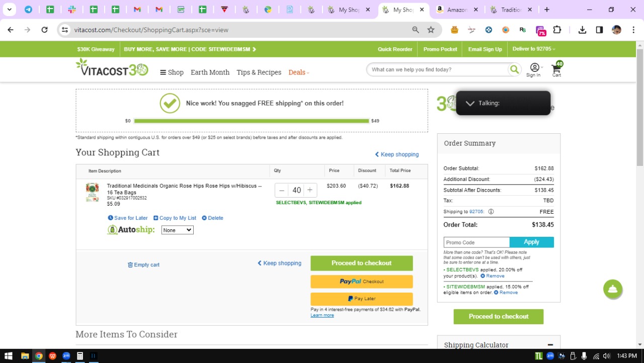Open the Autoship frequency dropdown

pyautogui.click(x=177, y=230)
